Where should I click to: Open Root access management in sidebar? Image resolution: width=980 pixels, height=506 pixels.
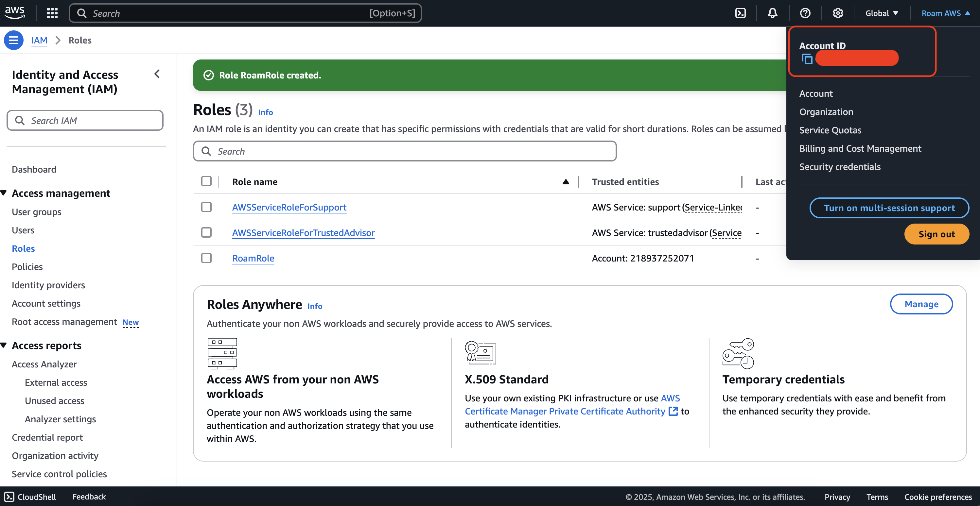pos(64,322)
